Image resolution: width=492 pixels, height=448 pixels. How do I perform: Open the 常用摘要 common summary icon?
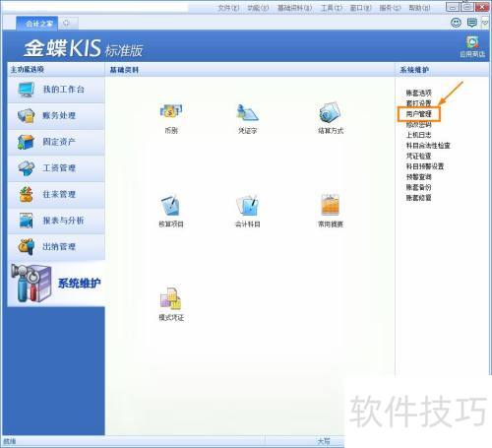coord(331,205)
